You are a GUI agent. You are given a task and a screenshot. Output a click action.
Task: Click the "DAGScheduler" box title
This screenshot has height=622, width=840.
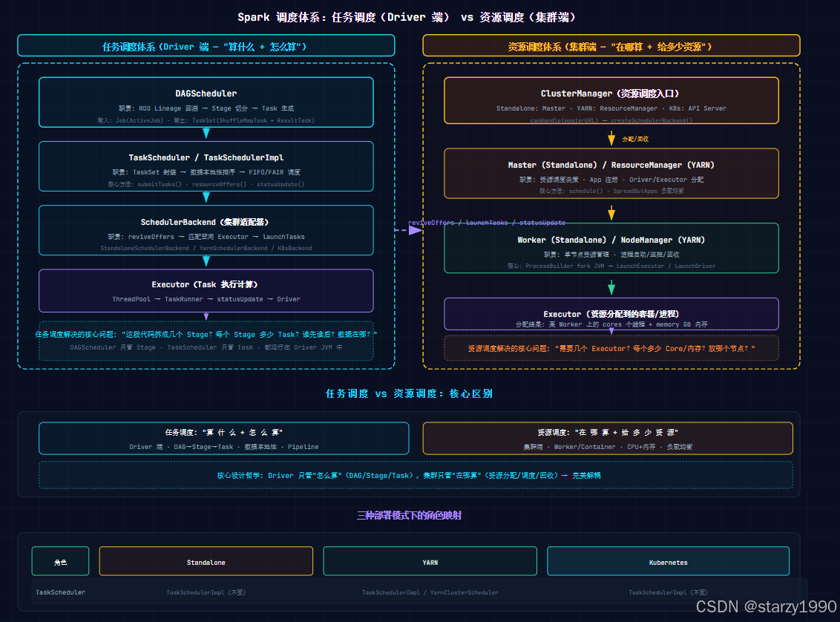pos(206,94)
